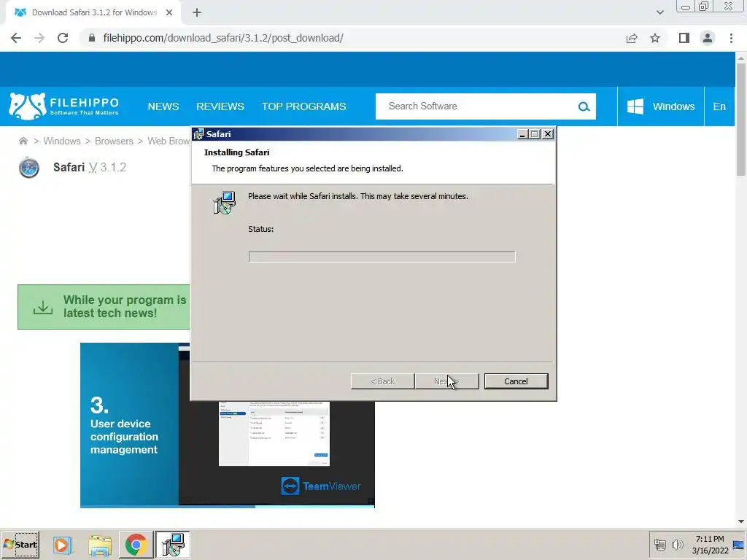Click the Safari compass app icon
Image resolution: width=747 pixels, height=560 pixels.
point(29,168)
